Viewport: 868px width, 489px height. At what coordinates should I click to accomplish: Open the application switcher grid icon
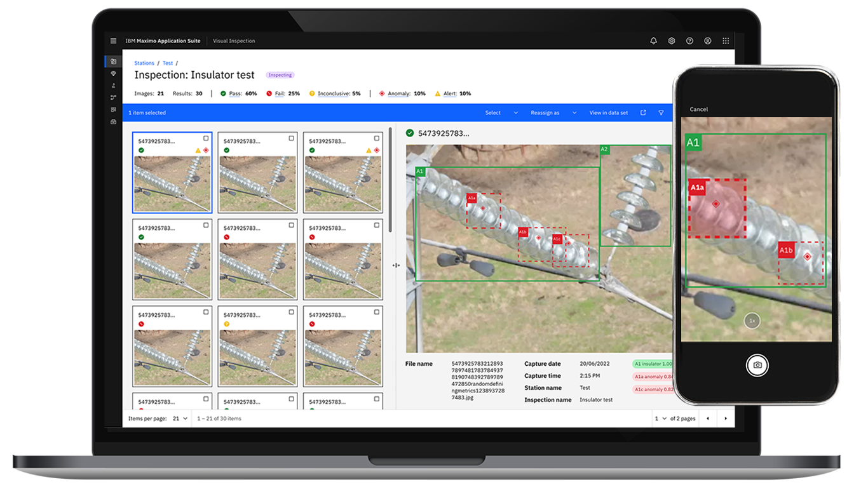[x=726, y=41]
